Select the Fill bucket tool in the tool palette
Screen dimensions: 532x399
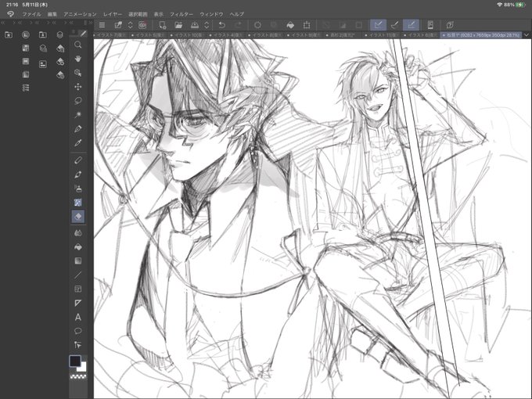[x=78, y=247]
